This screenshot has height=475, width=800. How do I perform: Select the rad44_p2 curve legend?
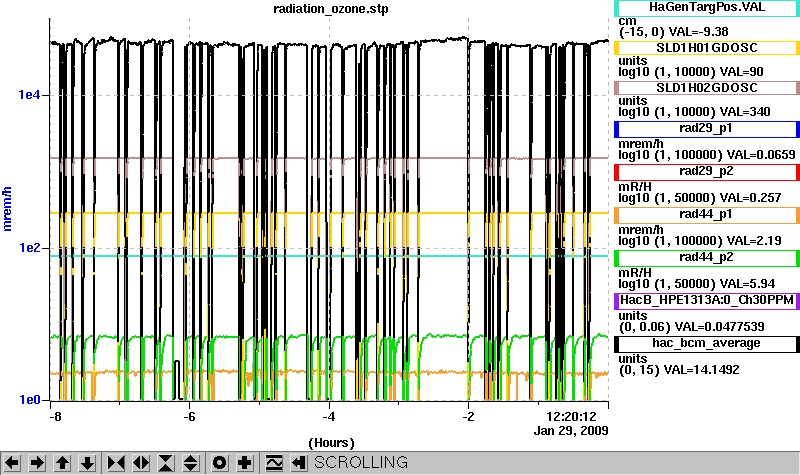707,258
